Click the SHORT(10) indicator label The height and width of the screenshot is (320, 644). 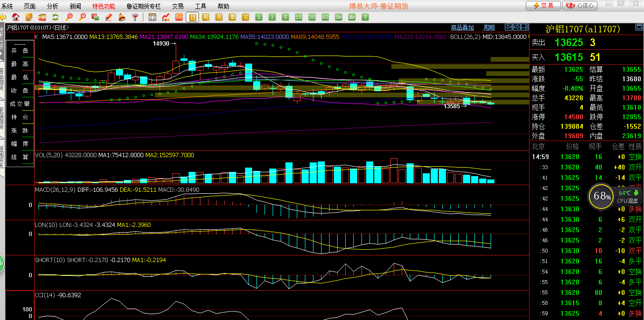tap(50, 260)
